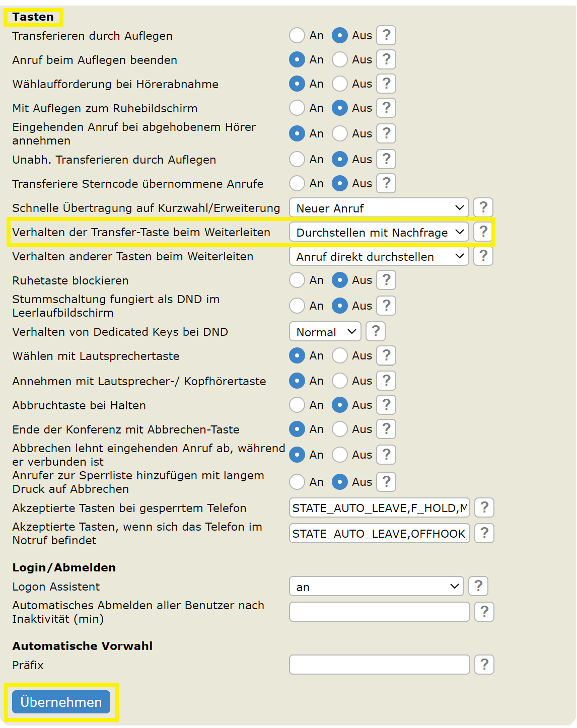Click the Präfix input field
Screen dimensions: 577x728
379,665
